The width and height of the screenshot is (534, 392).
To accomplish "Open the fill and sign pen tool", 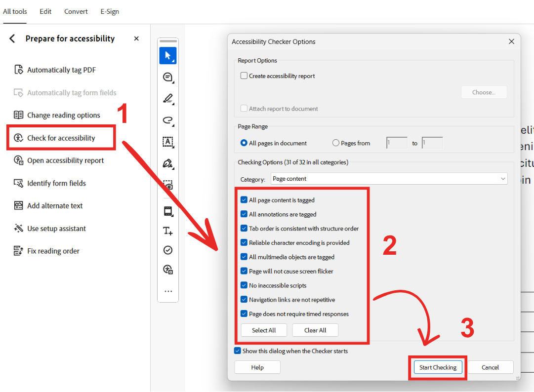I will coord(168,164).
